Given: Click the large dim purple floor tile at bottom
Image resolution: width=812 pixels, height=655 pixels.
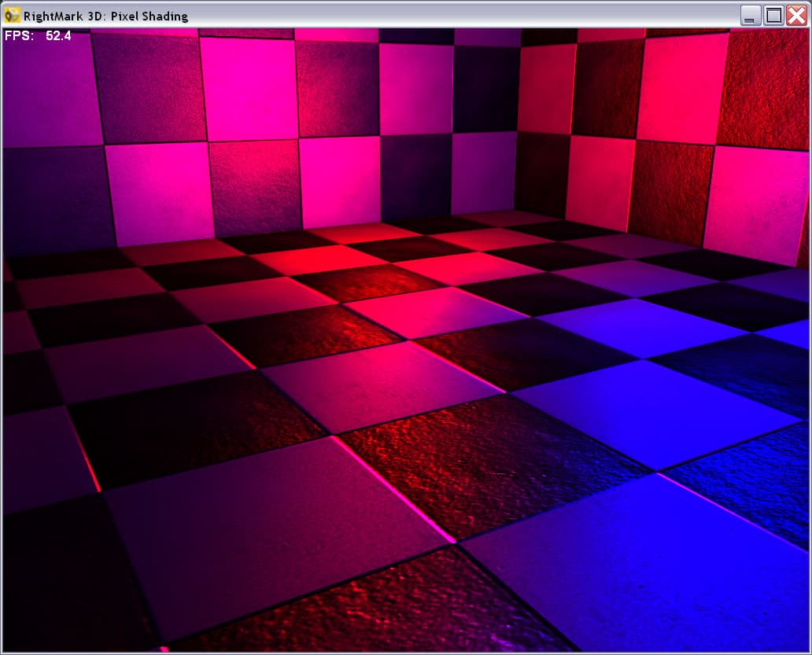Looking at the screenshot, I should pyautogui.click(x=269, y=538).
